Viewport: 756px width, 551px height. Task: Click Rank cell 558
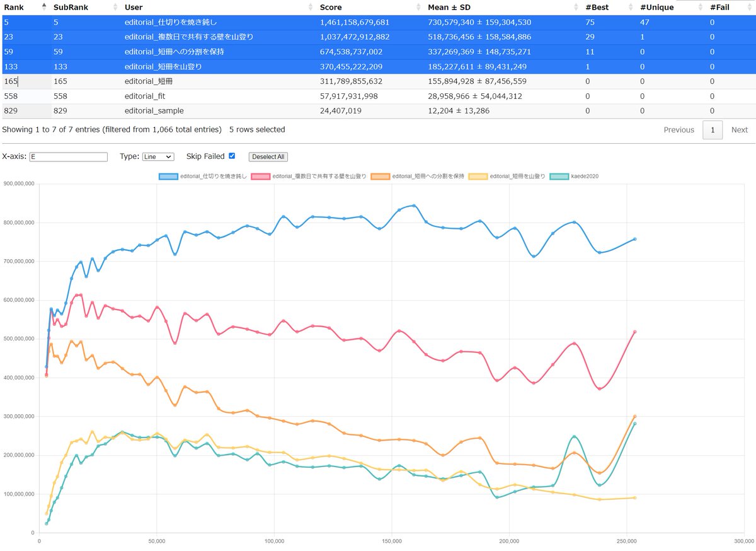[x=11, y=96]
